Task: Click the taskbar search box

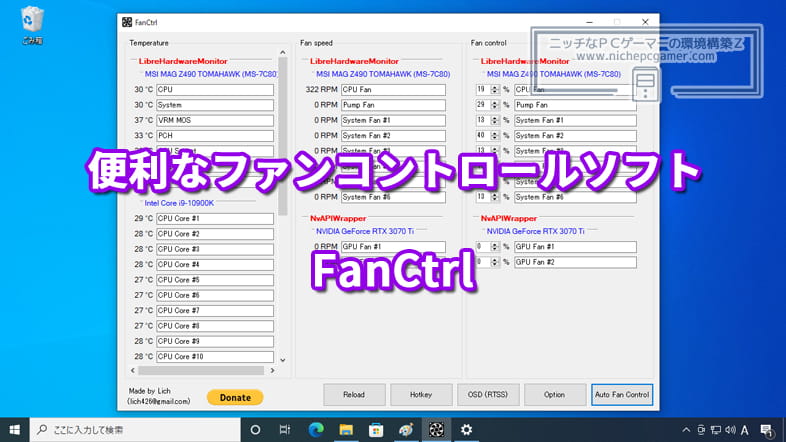Action: tap(135, 429)
